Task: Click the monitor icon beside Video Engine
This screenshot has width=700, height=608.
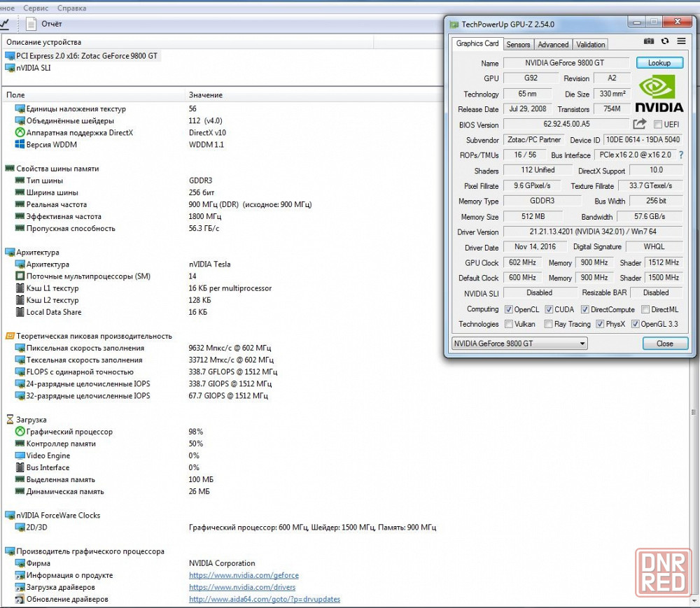Action: [20, 455]
